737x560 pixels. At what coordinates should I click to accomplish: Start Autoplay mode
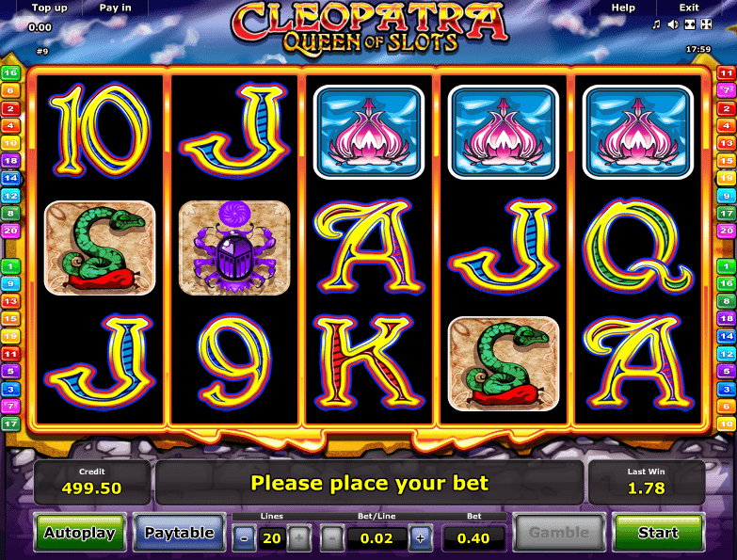click(80, 533)
